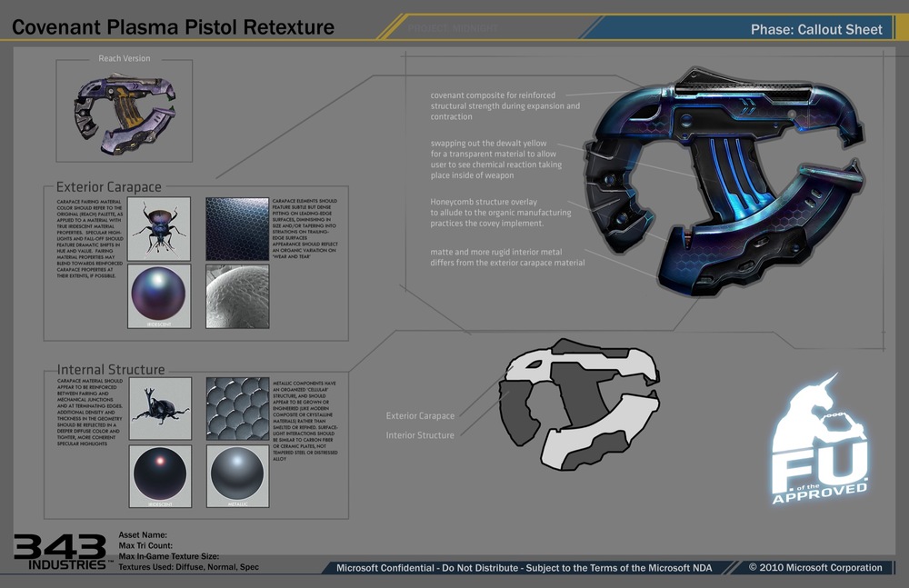Image resolution: width=909 pixels, height=588 pixels.
Task: Click the iridescent beetle image under Exterior Carapace
Action: pyautogui.click(x=159, y=229)
